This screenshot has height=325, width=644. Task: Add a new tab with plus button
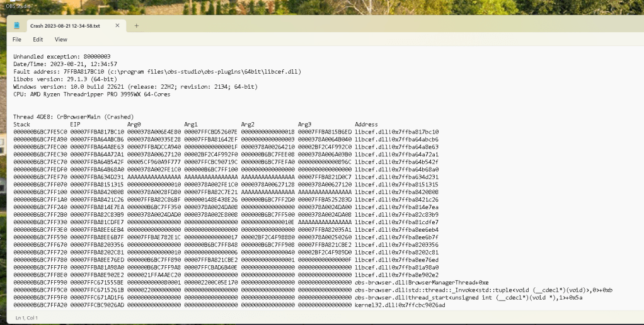[x=136, y=25]
